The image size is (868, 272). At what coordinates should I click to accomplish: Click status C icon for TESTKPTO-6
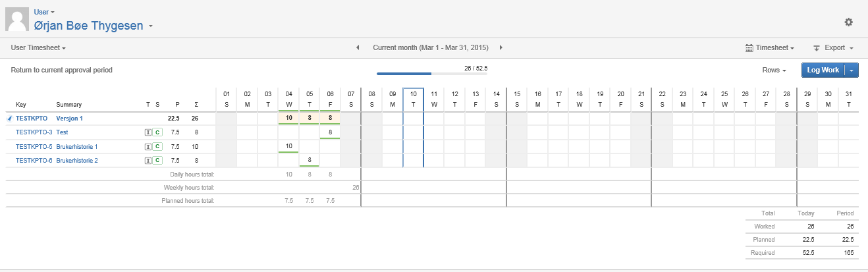pos(157,161)
